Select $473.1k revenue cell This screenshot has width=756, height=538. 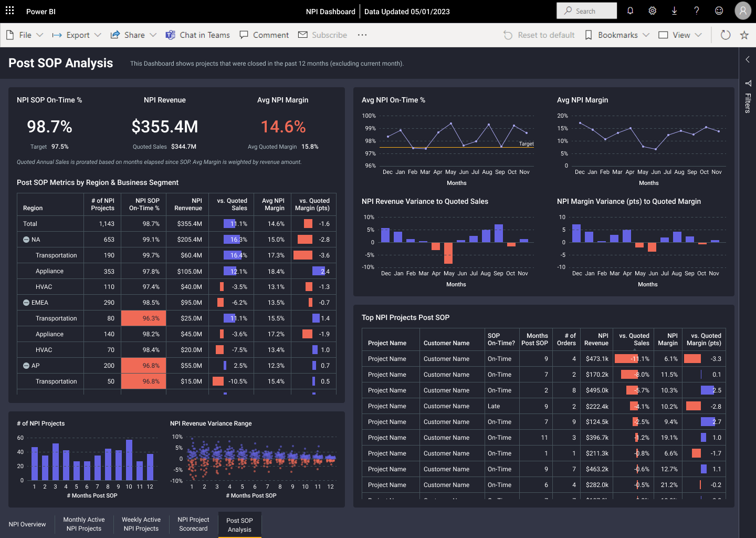tap(597, 359)
